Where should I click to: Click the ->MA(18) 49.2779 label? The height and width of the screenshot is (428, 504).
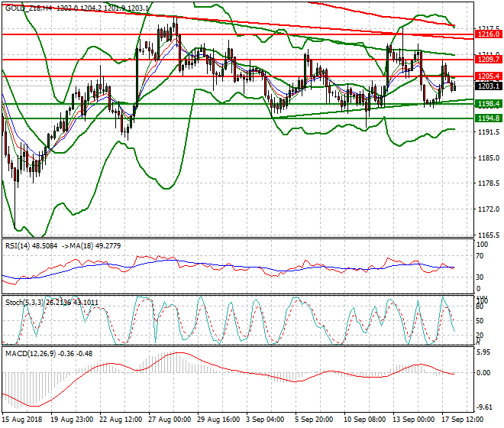point(91,246)
